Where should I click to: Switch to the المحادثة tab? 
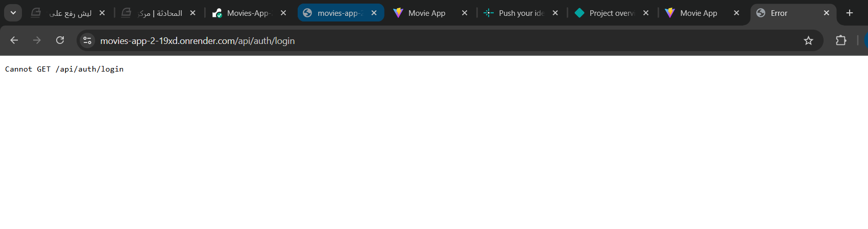159,13
